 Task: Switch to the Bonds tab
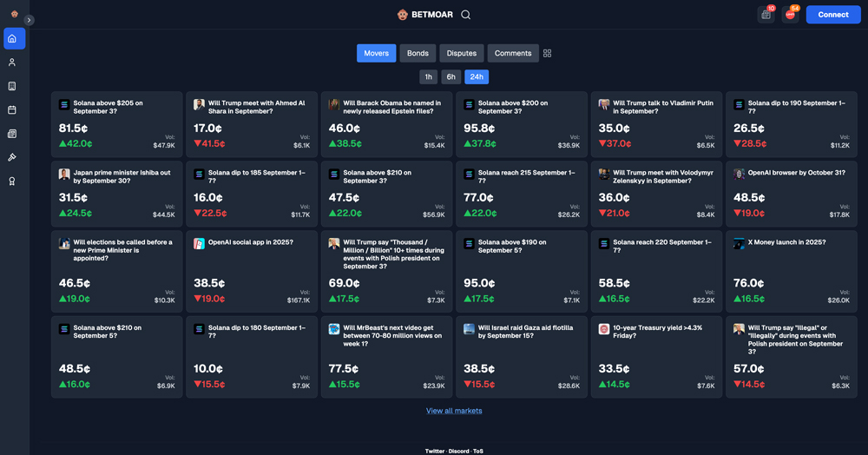[418, 54]
